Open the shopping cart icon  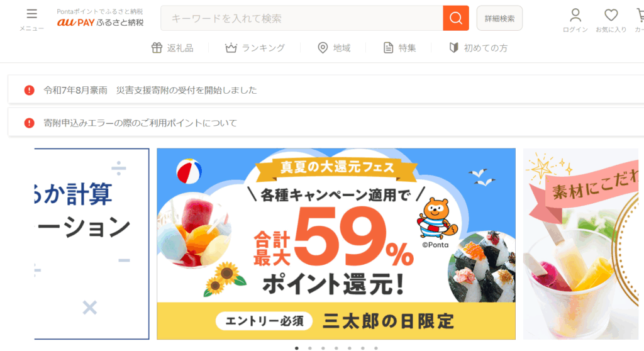tap(640, 21)
